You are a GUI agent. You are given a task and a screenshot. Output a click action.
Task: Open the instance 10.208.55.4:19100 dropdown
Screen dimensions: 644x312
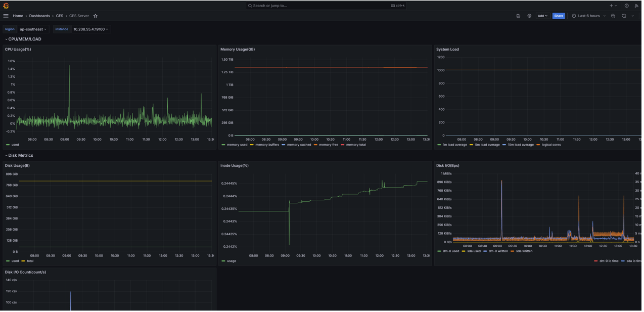pyautogui.click(x=91, y=29)
